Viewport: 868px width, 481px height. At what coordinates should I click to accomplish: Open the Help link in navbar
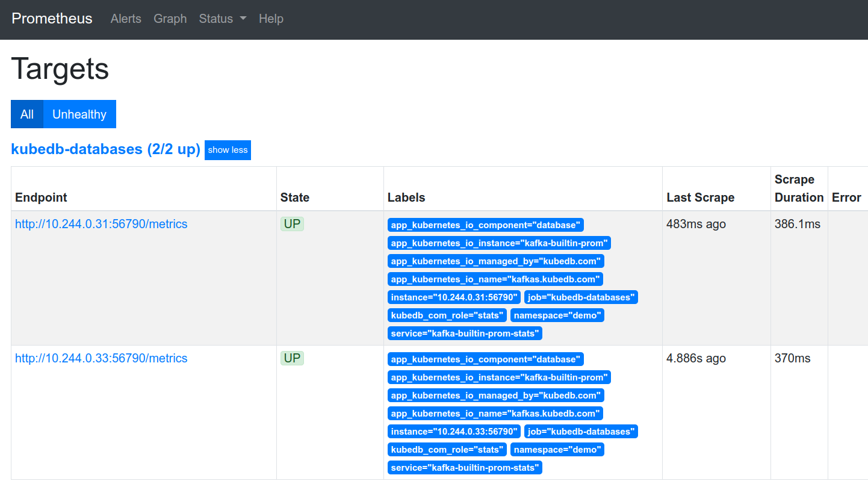coord(271,19)
